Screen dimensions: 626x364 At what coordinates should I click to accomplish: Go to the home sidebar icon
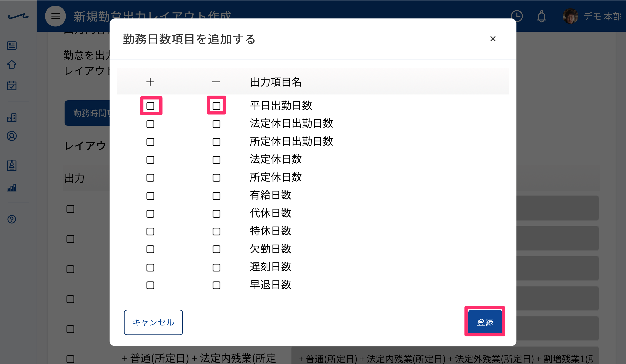[x=12, y=65]
